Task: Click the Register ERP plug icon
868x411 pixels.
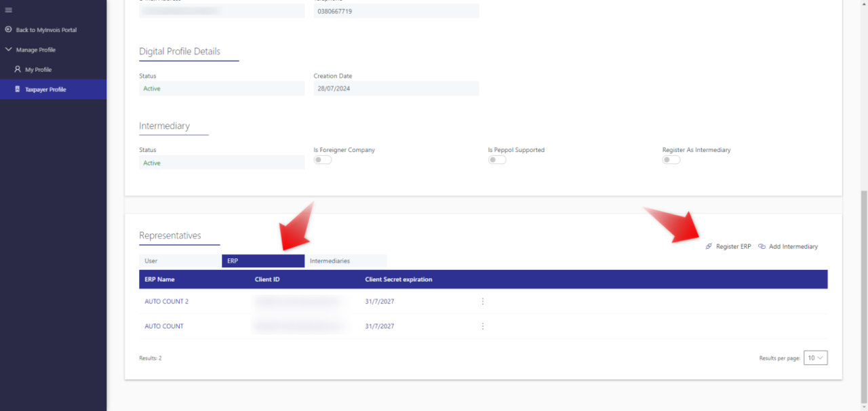Action: (x=709, y=246)
